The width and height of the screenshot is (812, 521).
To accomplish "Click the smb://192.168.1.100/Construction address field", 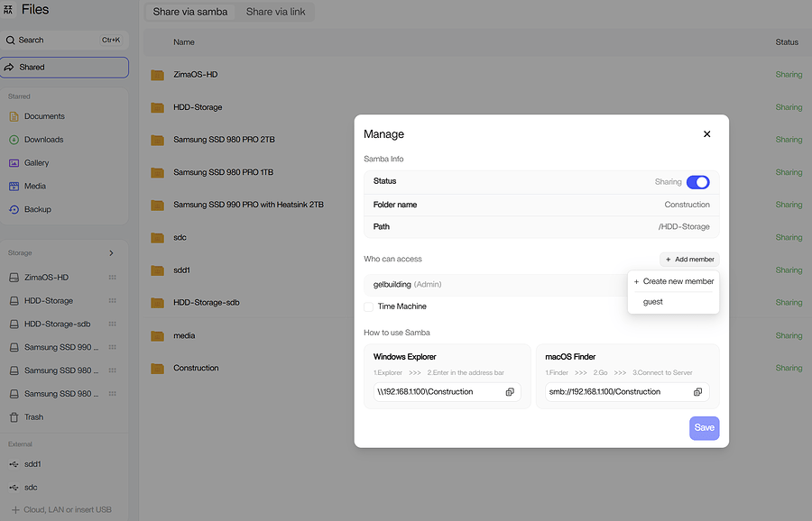I will coord(627,392).
